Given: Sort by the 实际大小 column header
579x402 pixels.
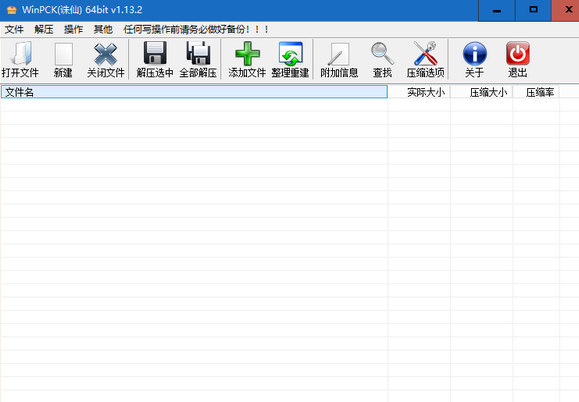Looking at the screenshot, I should (419, 92).
